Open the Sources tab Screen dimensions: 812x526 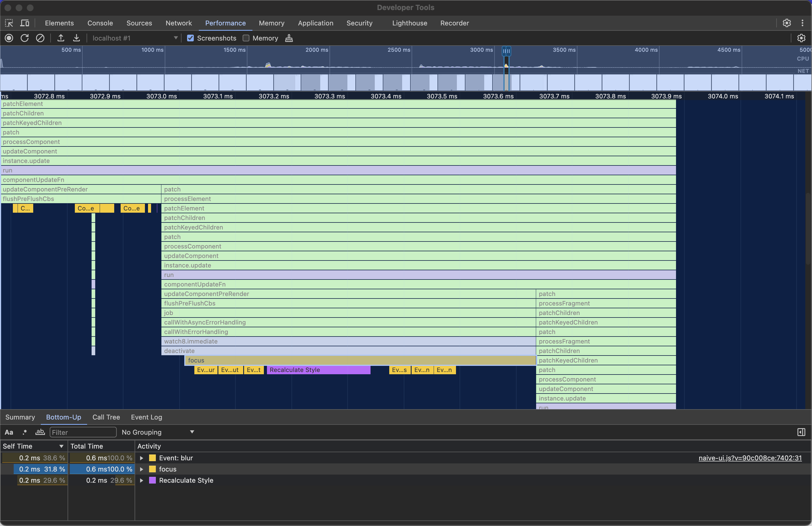(139, 23)
